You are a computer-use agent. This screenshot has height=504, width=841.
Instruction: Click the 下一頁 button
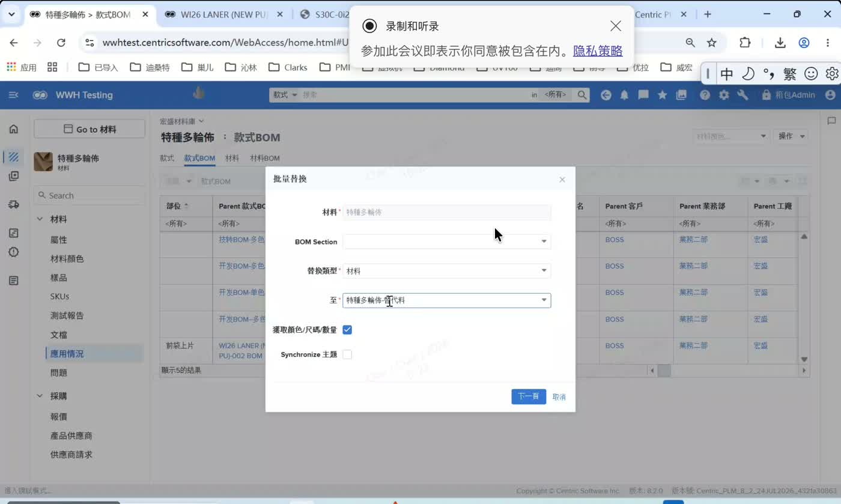(529, 396)
